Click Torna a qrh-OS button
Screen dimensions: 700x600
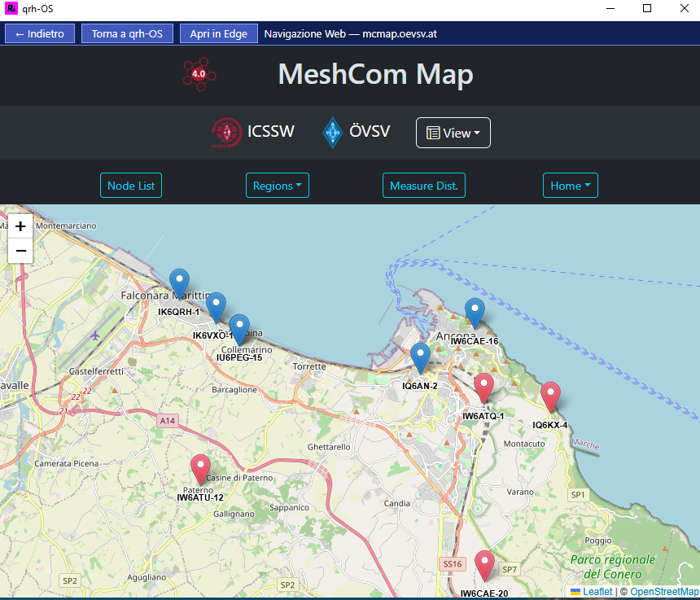(x=127, y=33)
